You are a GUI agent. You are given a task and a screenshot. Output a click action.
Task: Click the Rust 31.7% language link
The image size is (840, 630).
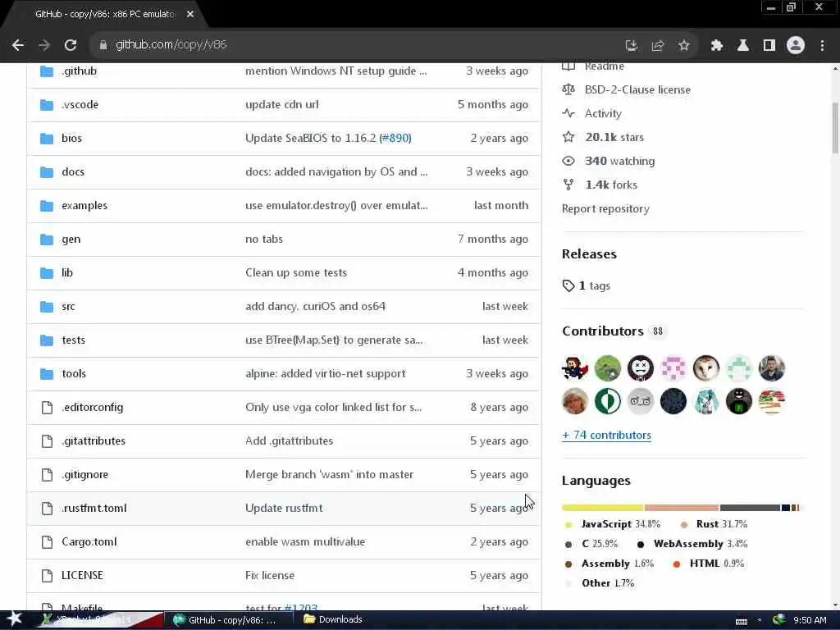pyautogui.click(x=722, y=524)
